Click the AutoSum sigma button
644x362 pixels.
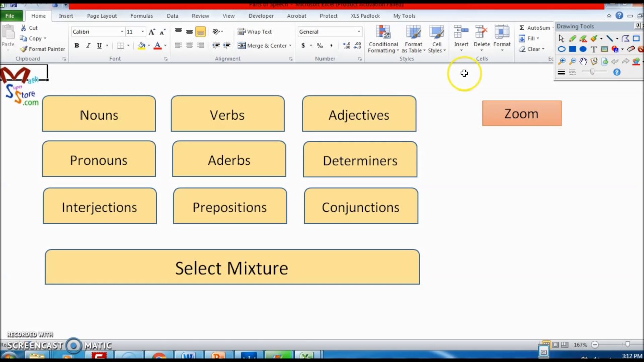535,28
